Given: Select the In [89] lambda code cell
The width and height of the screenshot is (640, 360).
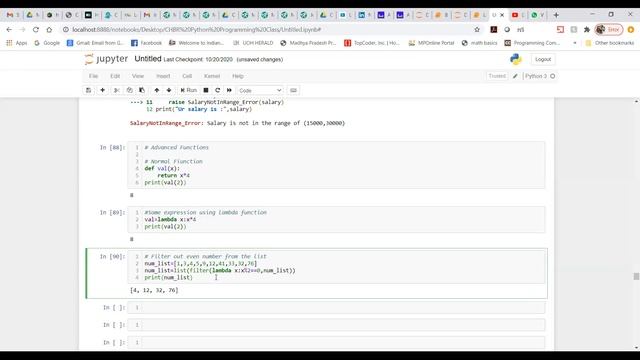Looking at the screenshot, I should 336,220.
